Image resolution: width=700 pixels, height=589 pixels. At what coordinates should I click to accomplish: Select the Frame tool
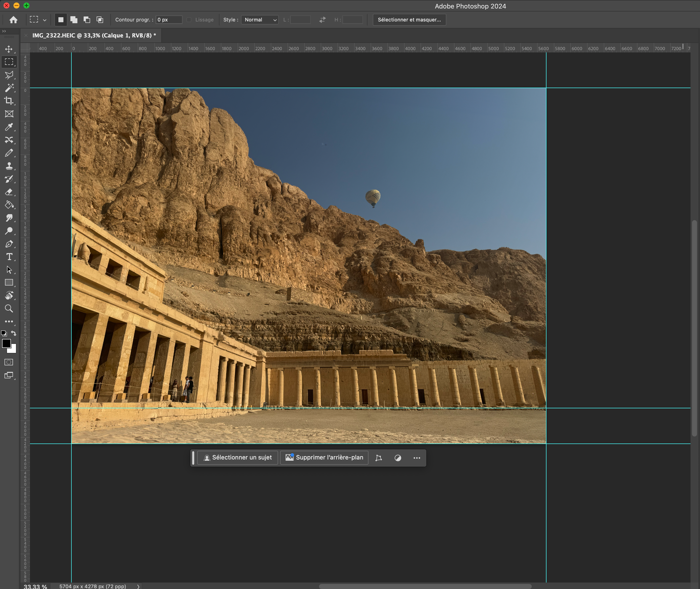tap(9, 114)
